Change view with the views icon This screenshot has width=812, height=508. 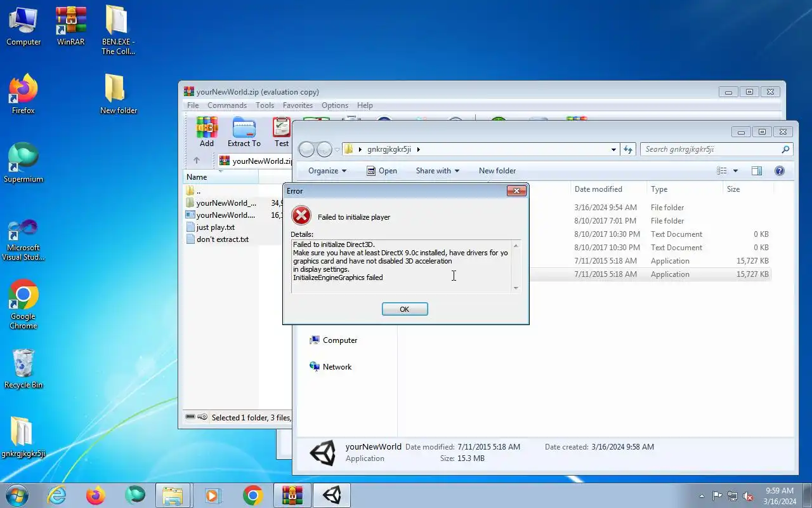coord(722,171)
